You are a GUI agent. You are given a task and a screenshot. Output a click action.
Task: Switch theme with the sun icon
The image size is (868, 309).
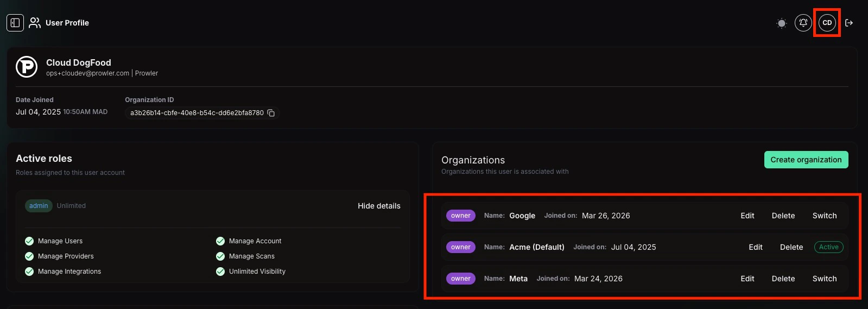coord(782,23)
